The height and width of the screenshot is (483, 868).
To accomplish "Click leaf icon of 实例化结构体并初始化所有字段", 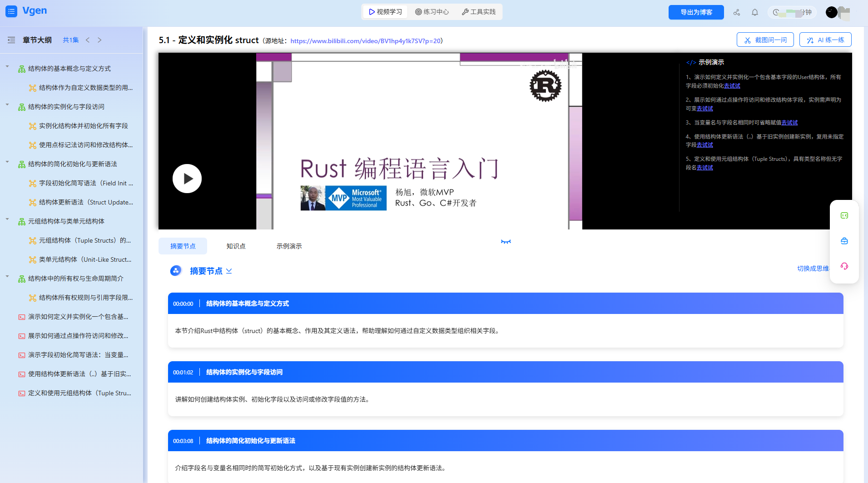I will (33, 126).
